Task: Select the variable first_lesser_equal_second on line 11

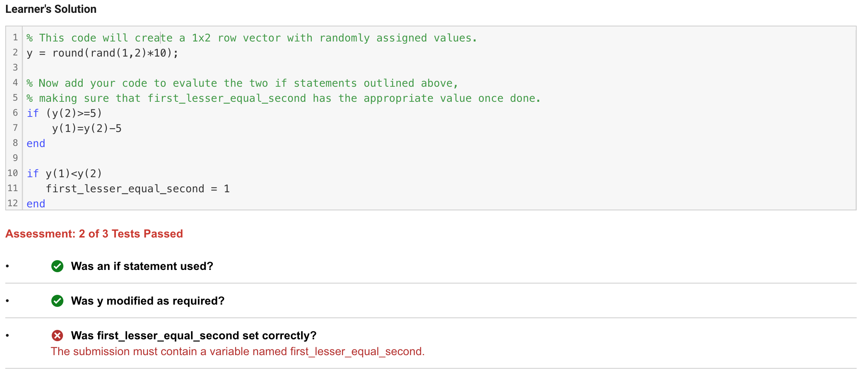Action: pos(126,188)
